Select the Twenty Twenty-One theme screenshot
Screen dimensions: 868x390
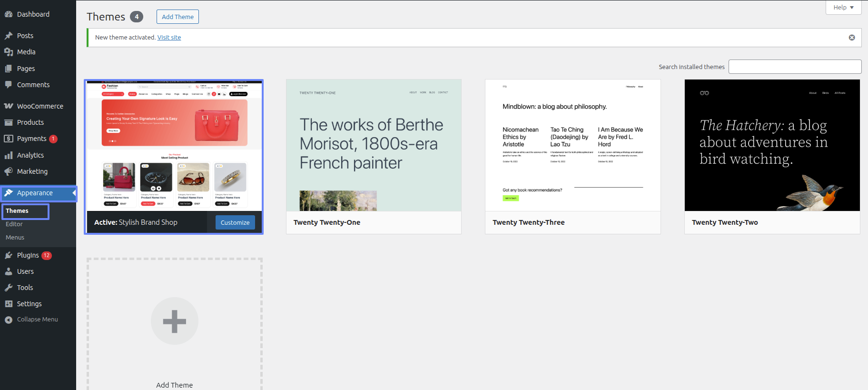click(x=374, y=145)
